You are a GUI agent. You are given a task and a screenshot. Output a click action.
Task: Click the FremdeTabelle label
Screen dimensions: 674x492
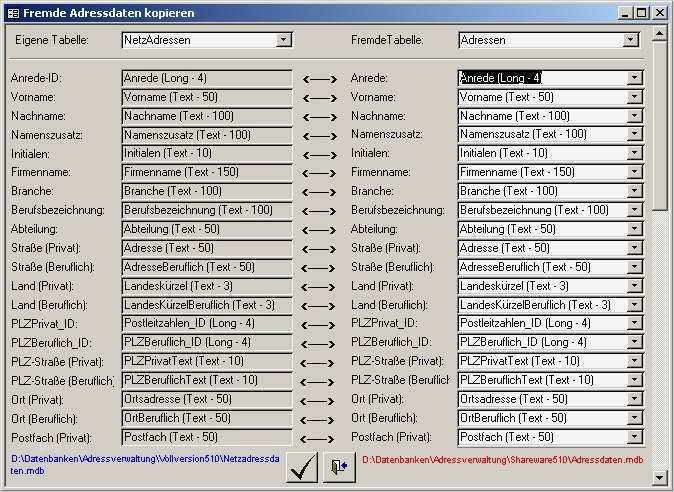point(387,40)
